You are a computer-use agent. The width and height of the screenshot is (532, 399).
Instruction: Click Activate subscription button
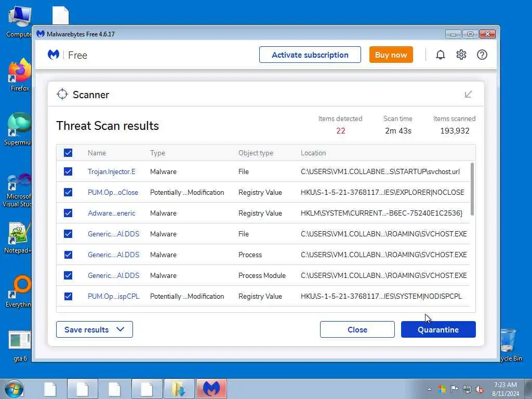click(310, 55)
